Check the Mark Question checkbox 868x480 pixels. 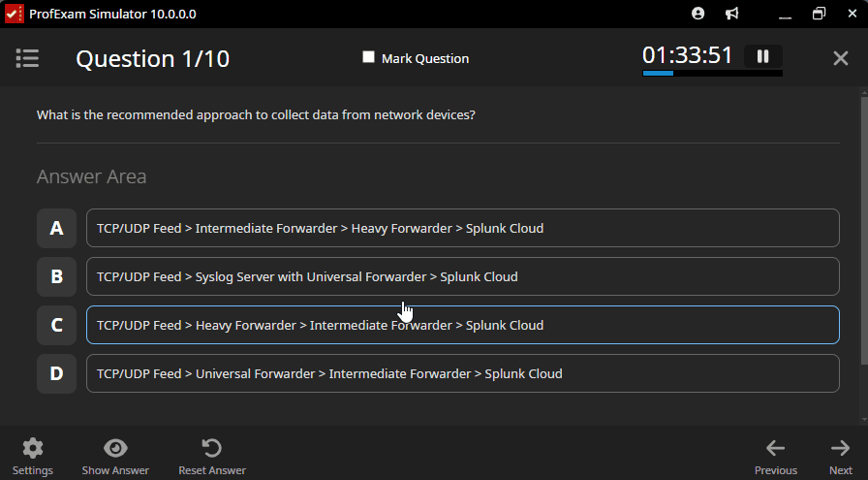368,57
